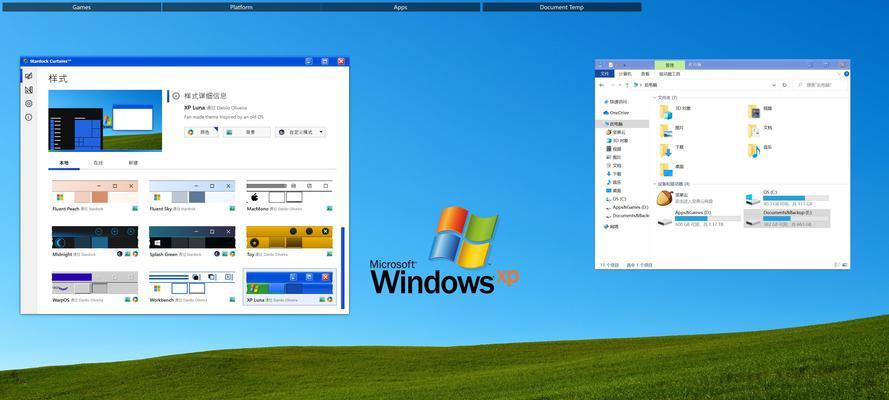Click the wallpaper icon on Toy card
889x400 pixels.
(329, 254)
